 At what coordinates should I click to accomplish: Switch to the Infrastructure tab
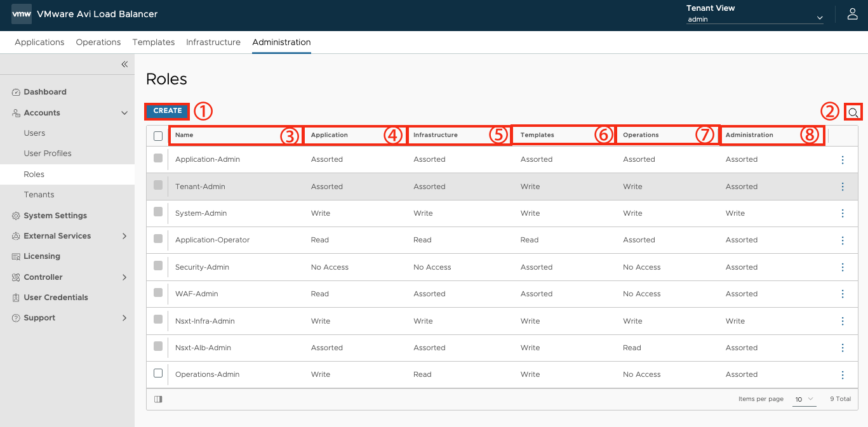[213, 43]
